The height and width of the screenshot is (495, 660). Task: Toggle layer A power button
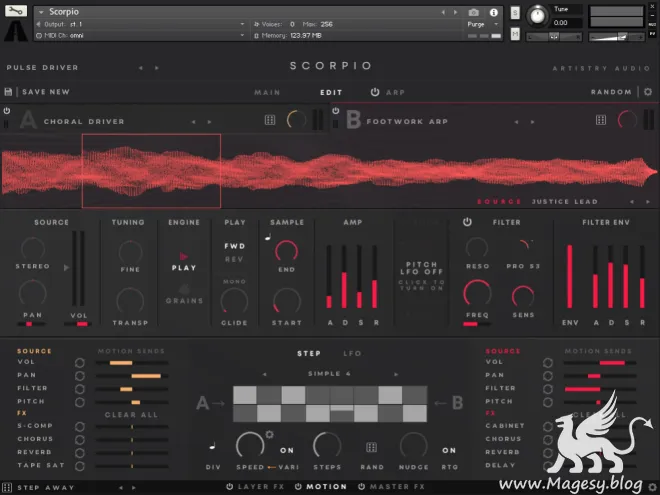(7, 111)
